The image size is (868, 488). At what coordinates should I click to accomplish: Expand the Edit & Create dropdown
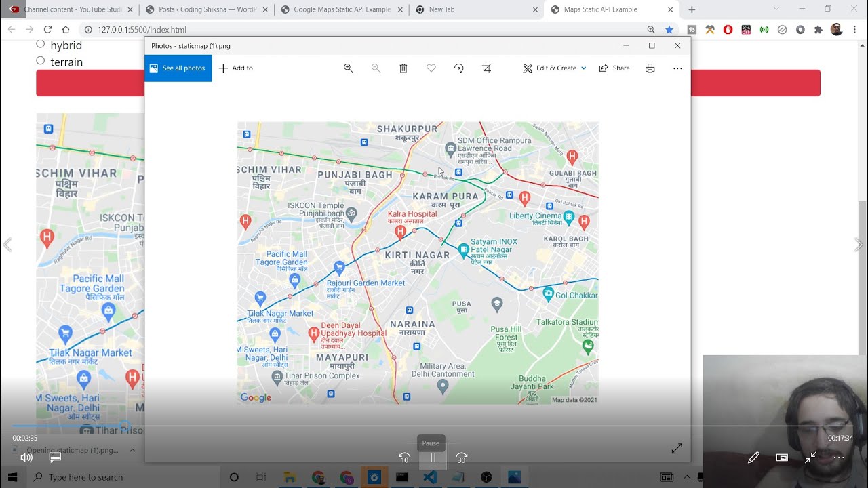(583, 68)
